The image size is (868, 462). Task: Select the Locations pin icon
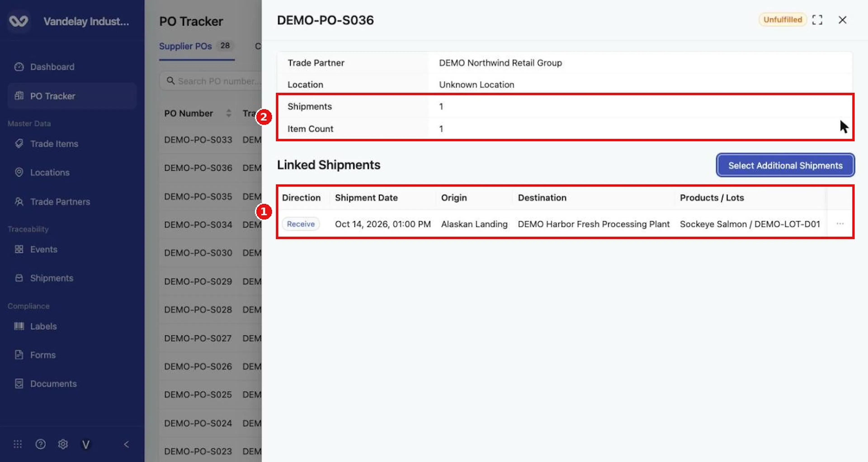tap(19, 172)
